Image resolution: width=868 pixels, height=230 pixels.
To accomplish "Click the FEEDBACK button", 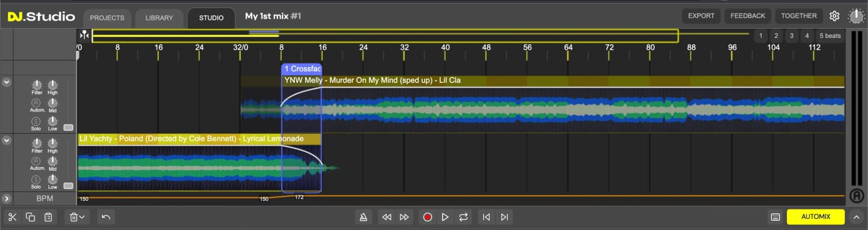I will click(748, 16).
